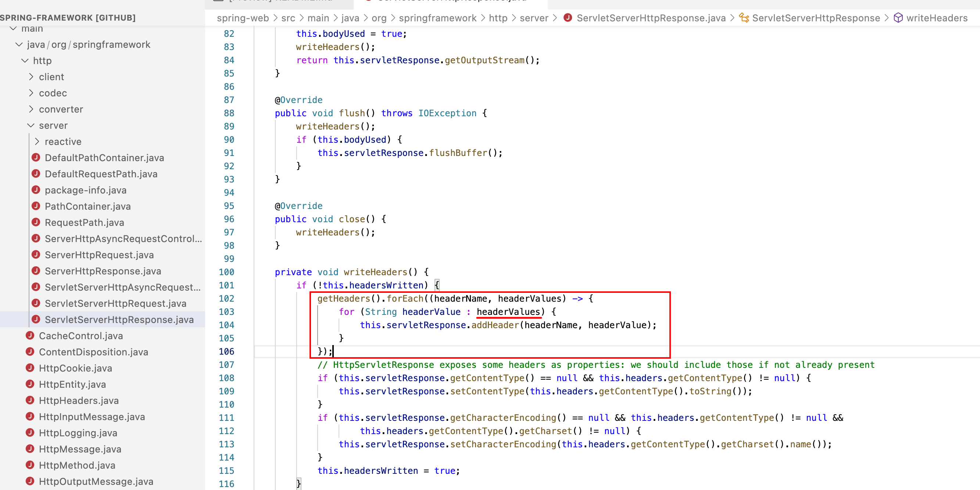This screenshot has height=490, width=980.
Task: Click Java icon of HttpLogging.java
Action: click(30, 433)
